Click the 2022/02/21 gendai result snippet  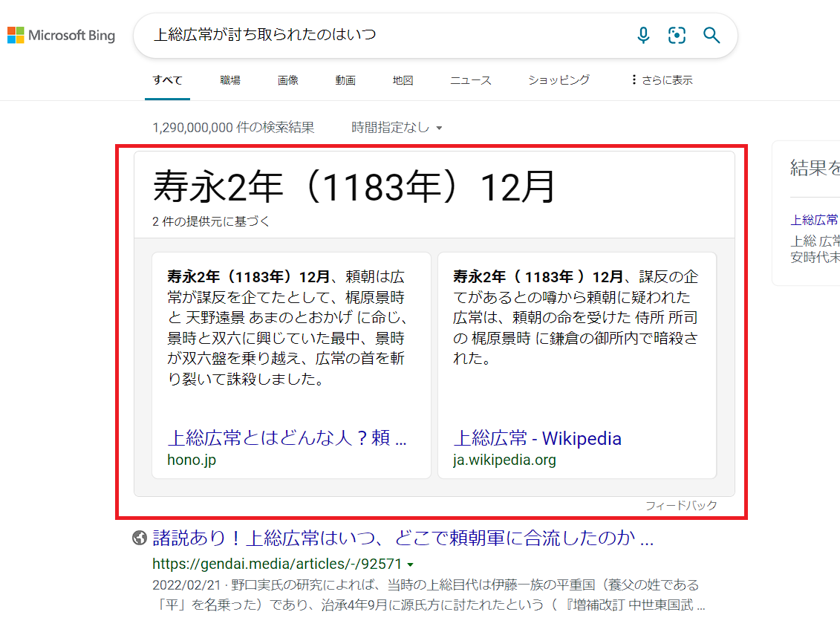tap(429, 595)
